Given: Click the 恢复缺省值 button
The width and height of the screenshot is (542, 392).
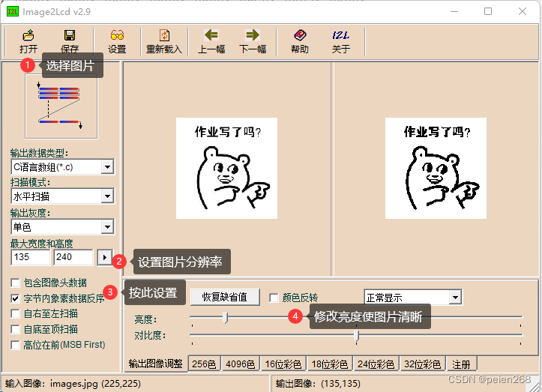Looking at the screenshot, I should click(225, 297).
